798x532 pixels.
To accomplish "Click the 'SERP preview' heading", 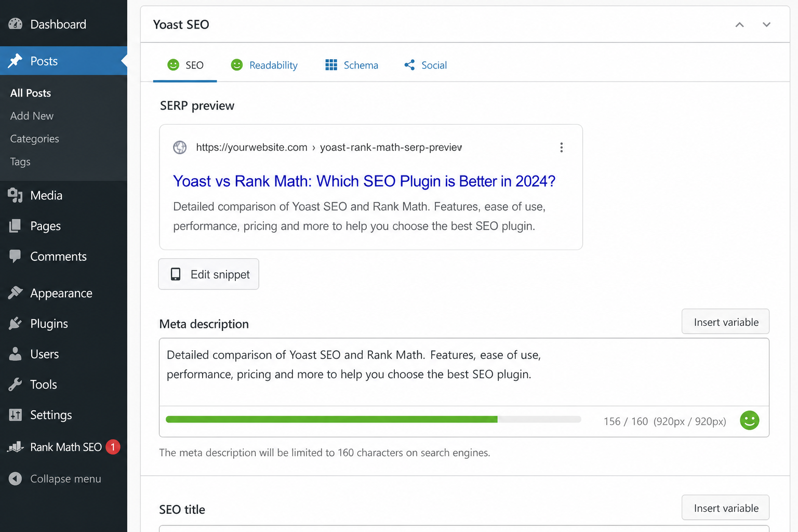I will [x=197, y=105].
